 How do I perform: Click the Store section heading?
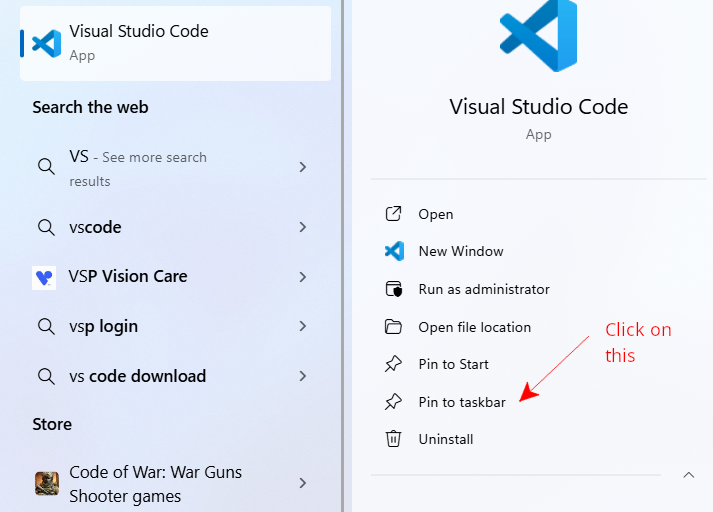point(52,424)
